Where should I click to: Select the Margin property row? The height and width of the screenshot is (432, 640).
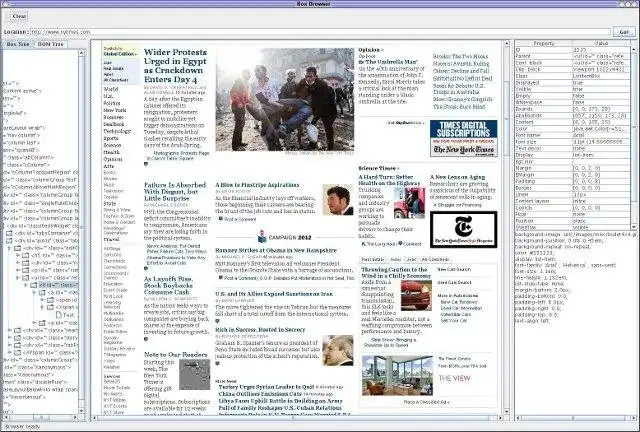(x=573, y=168)
